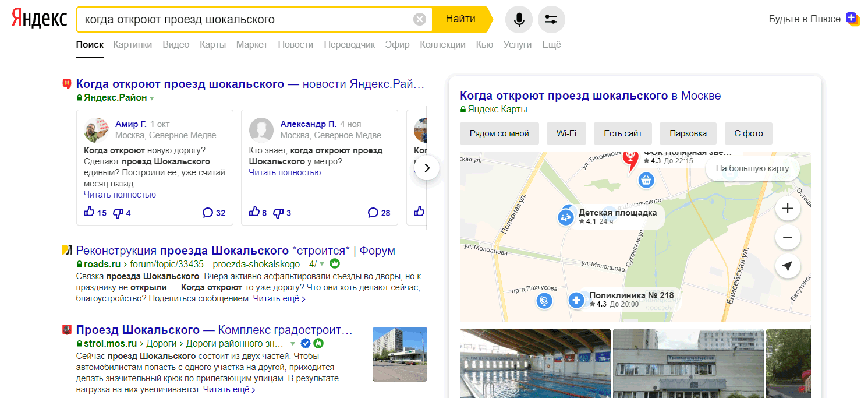Viewport: 868px width, 398px height.
Task: Switch to Услуги tab
Action: tap(518, 44)
